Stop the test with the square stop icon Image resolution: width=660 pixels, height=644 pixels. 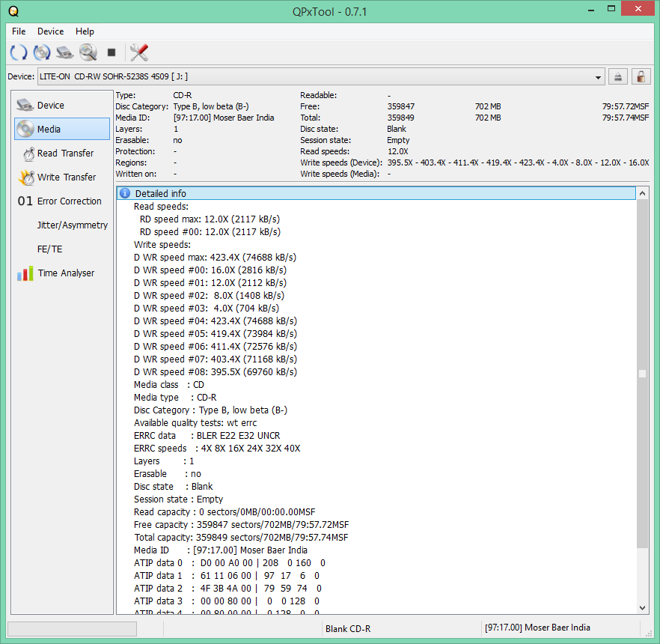tap(111, 52)
